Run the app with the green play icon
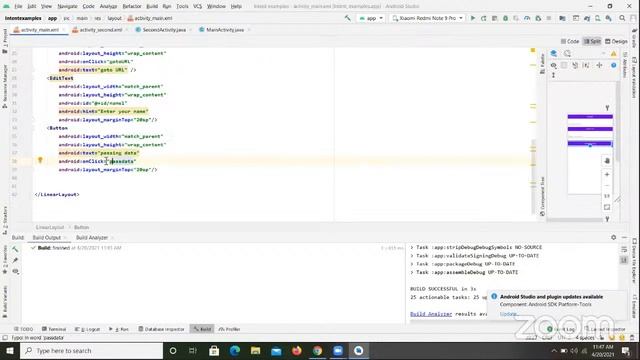The height and width of the screenshot is (360, 640). click(x=473, y=18)
